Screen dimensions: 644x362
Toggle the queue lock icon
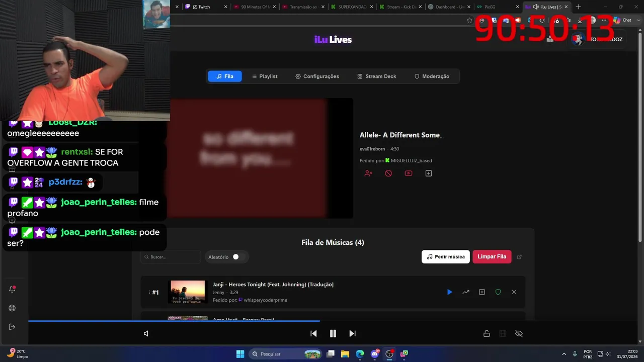pyautogui.click(x=487, y=334)
